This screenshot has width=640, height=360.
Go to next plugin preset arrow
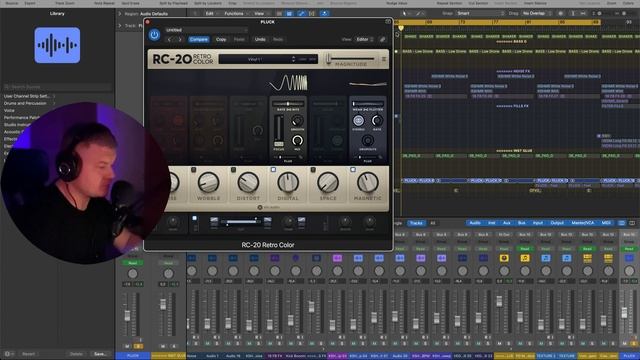180,40
